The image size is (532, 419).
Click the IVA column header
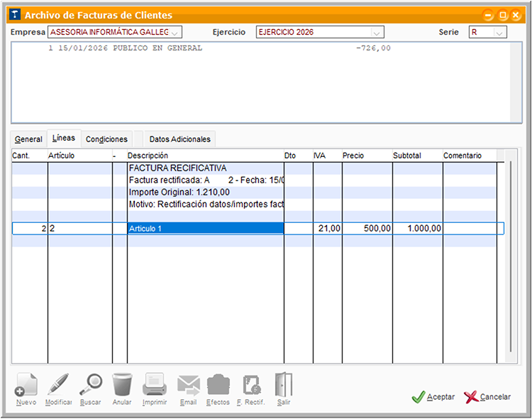[328, 156]
